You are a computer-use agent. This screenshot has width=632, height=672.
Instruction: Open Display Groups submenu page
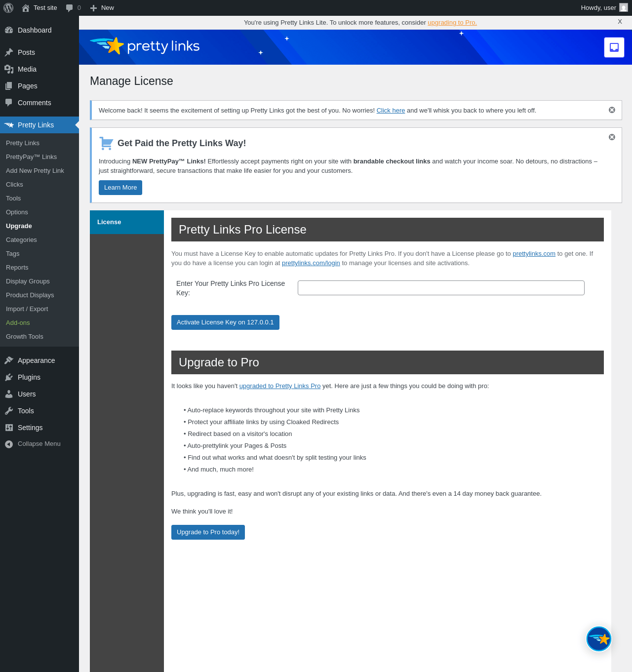click(x=28, y=281)
